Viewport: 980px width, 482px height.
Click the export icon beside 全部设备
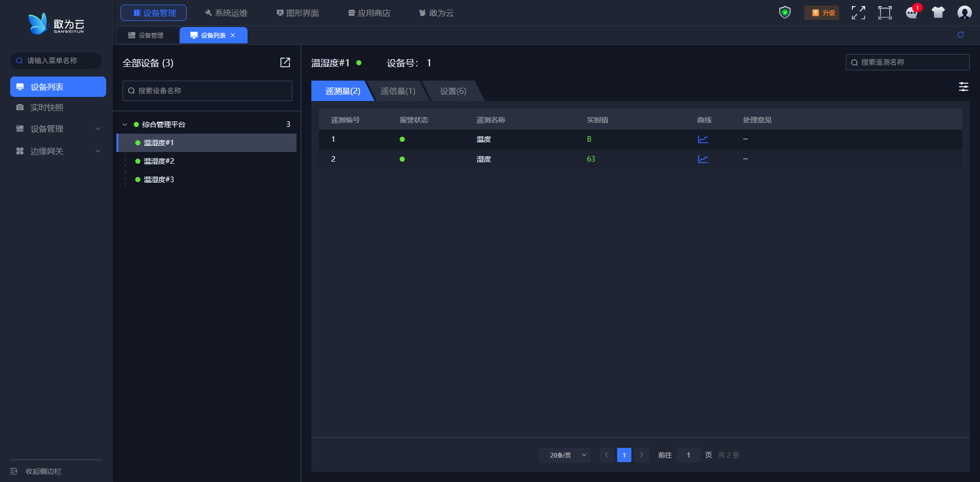[x=285, y=62]
